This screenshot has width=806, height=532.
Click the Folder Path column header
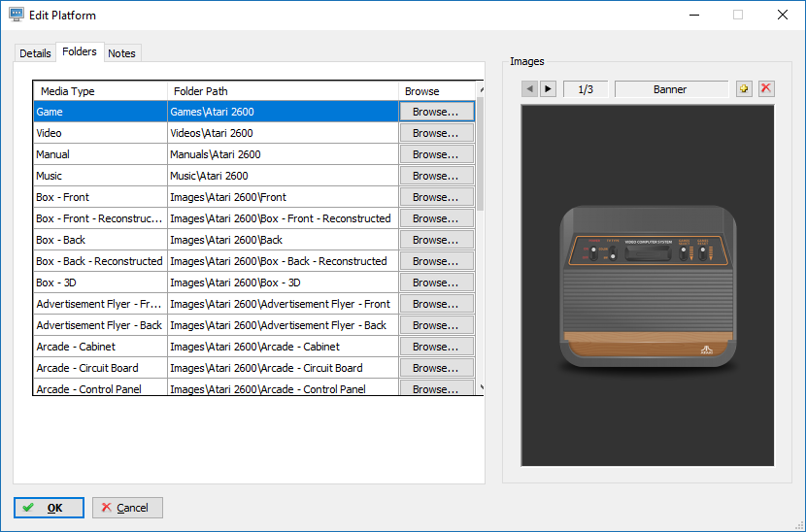[284, 91]
